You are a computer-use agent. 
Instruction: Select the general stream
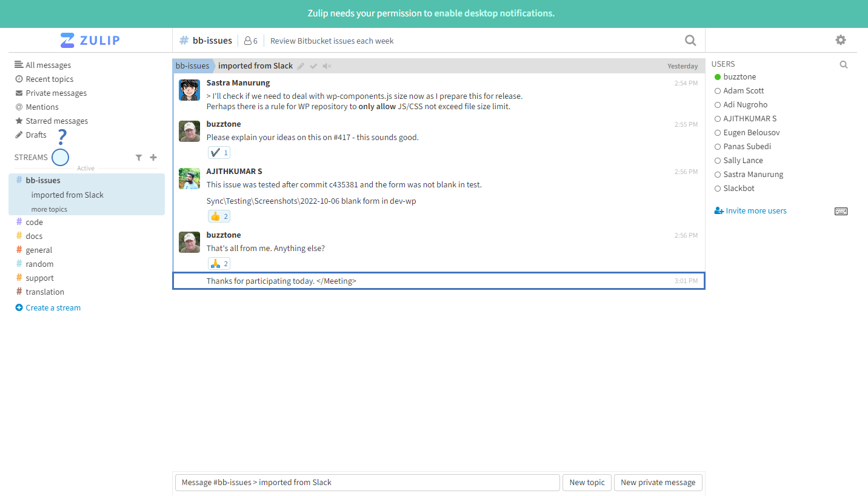[x=39, y=250]
